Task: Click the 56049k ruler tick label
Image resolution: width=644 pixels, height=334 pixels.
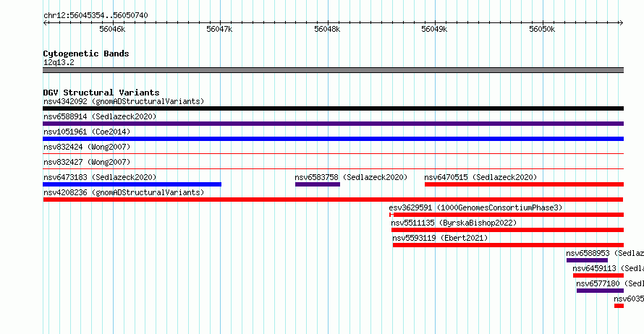Action: 434,29
